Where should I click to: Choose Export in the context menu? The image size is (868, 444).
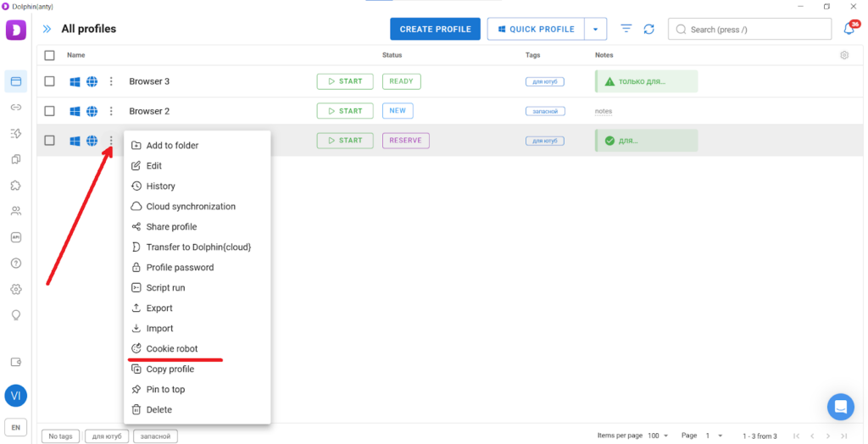159,308
